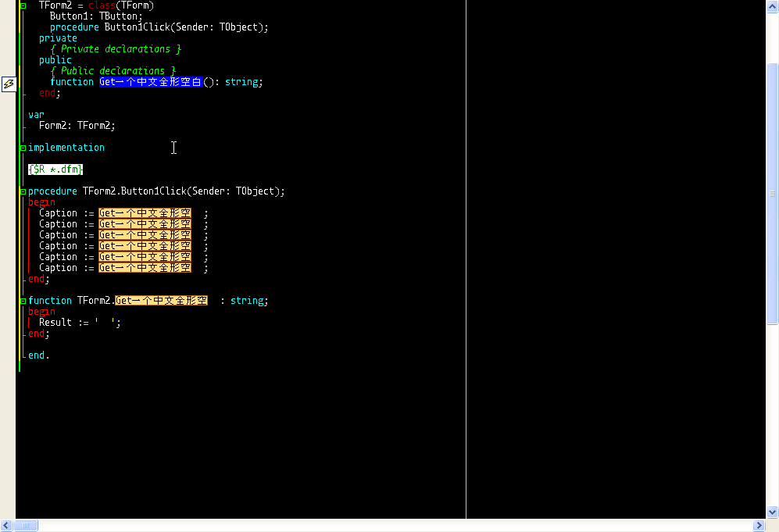Image resolution: width=779 pixels, height=532 pixels.
Task: Click the last highlighted Caption assignment identifier
Action: pos(145,268)
